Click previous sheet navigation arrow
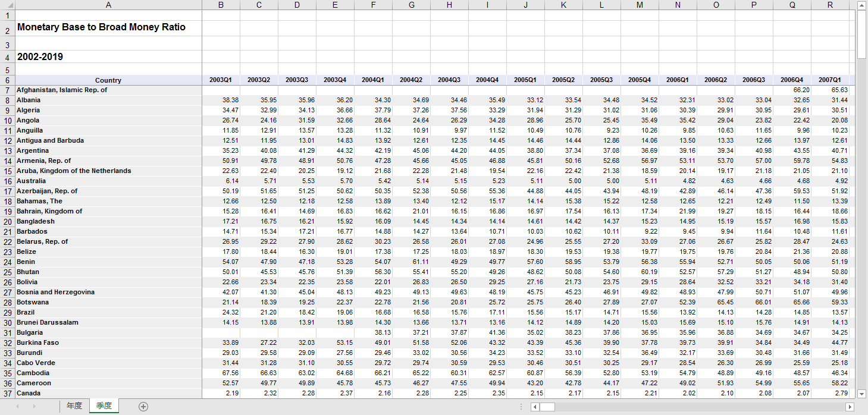Image resolution: width=868 pixels, height=415 pixels. pyautogui.click(x=18, y=407)
